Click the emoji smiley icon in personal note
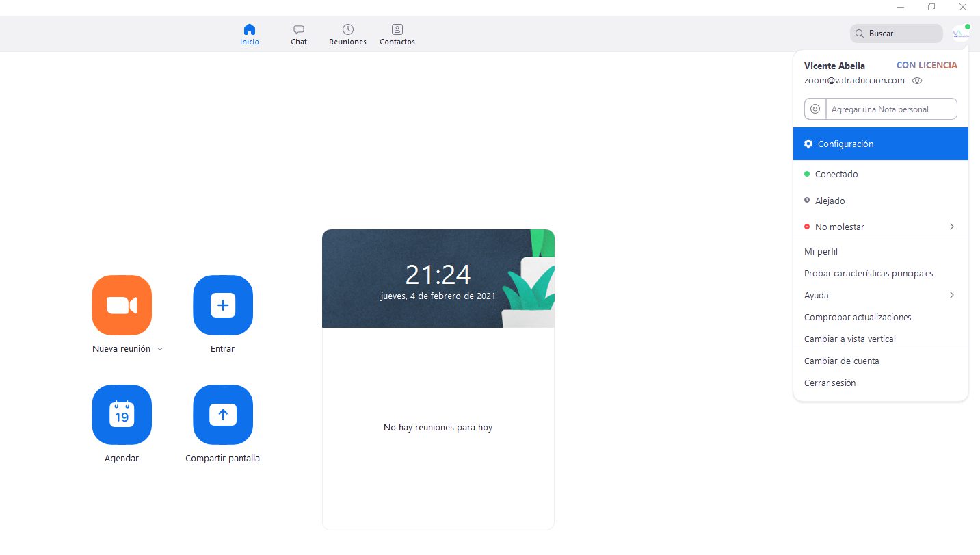 click(x=815, y=109)
